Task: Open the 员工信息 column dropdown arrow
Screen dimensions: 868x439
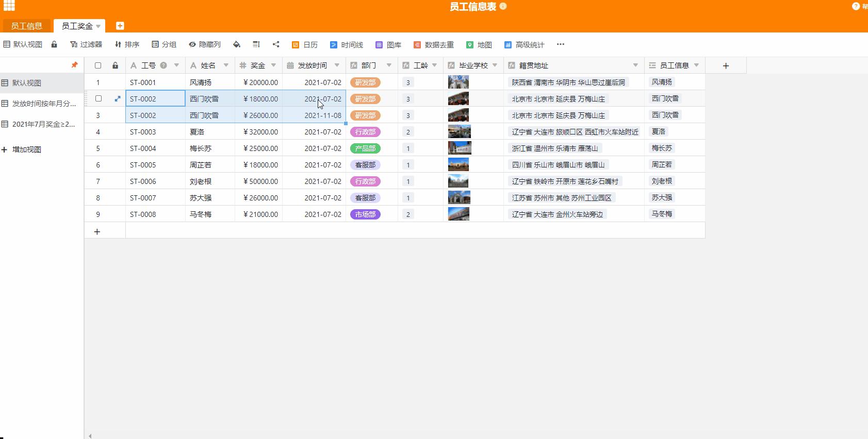Action: (696, 65)
